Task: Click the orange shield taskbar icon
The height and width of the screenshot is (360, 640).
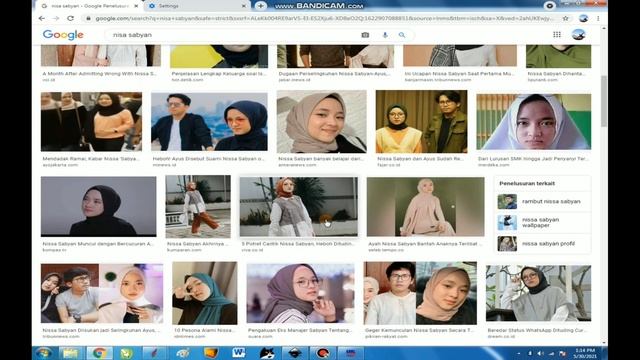Action: (211, 353)
